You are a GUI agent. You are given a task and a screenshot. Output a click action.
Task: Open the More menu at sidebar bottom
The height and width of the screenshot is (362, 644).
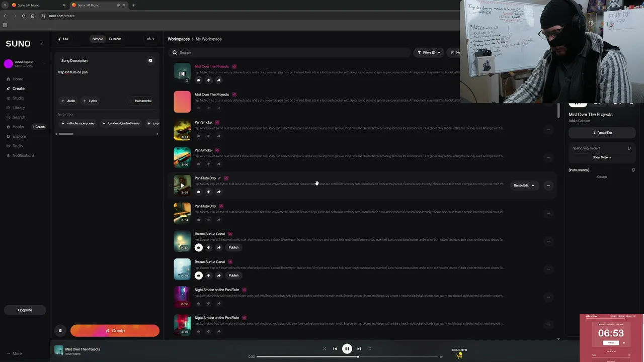click(14, 353)
